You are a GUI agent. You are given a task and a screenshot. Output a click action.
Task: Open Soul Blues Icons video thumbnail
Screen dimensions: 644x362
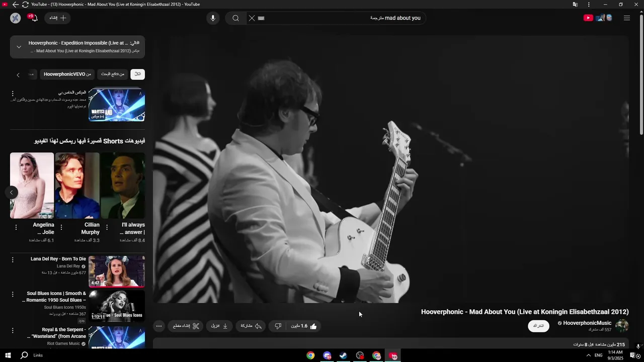(x=117, y=306)
